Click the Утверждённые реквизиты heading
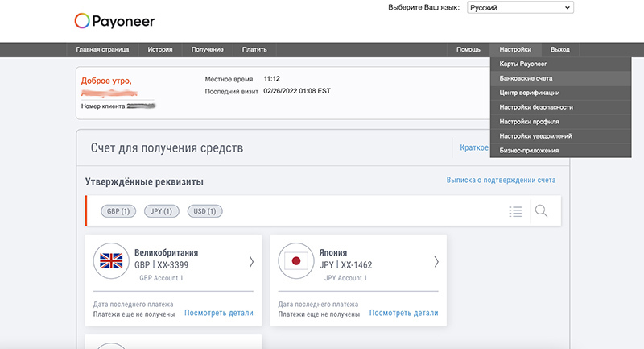 [x=144, y=181]
